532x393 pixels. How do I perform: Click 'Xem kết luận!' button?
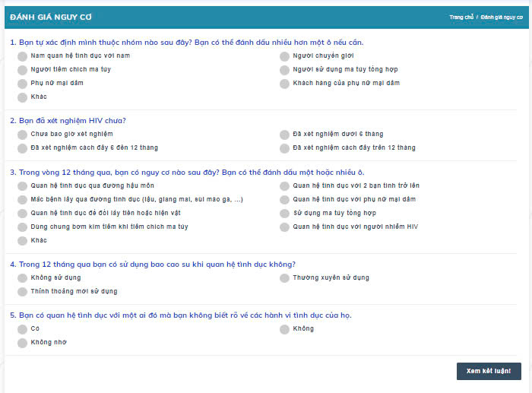(x=489, y=371)
